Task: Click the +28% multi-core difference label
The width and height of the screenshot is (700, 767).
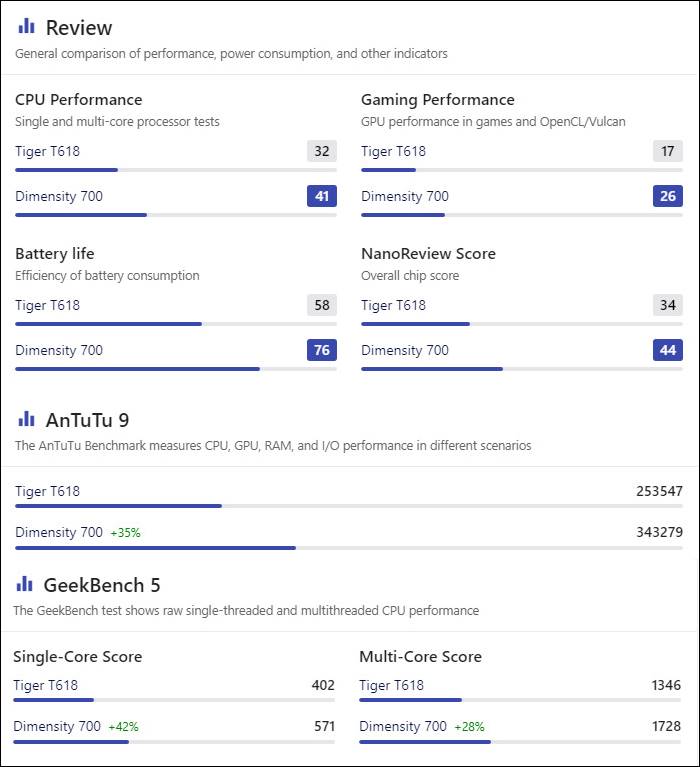Action: (469, 727)
